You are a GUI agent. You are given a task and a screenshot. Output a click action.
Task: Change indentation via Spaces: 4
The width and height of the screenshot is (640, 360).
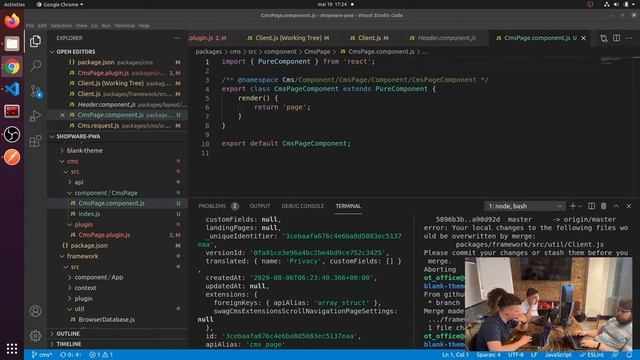pyautogui.click(x=489, y=355)
